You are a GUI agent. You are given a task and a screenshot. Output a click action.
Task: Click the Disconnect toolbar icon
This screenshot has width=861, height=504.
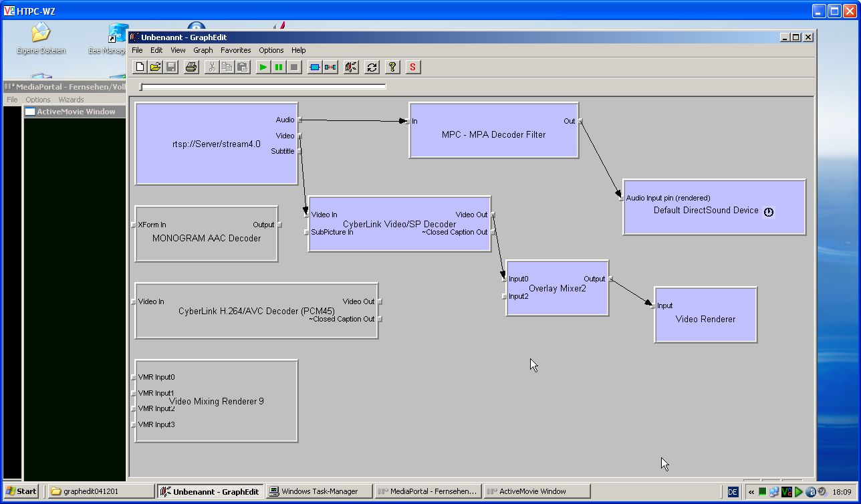[330, 67]
